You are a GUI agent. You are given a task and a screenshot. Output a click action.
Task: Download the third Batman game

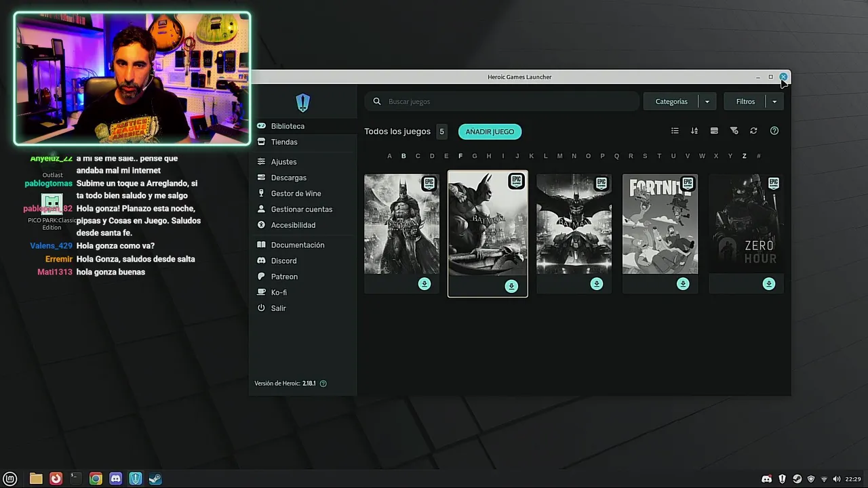click(597, 284)
